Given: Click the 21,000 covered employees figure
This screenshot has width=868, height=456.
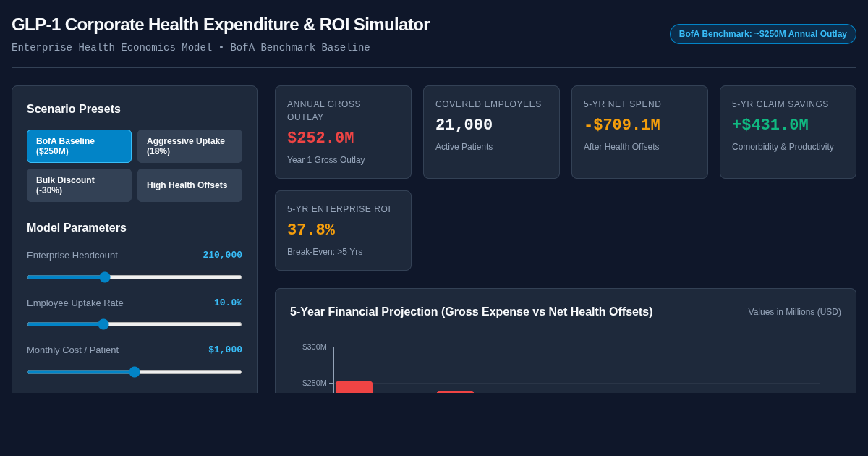Looking at the screenshot, I should click(x=464, y=125).
